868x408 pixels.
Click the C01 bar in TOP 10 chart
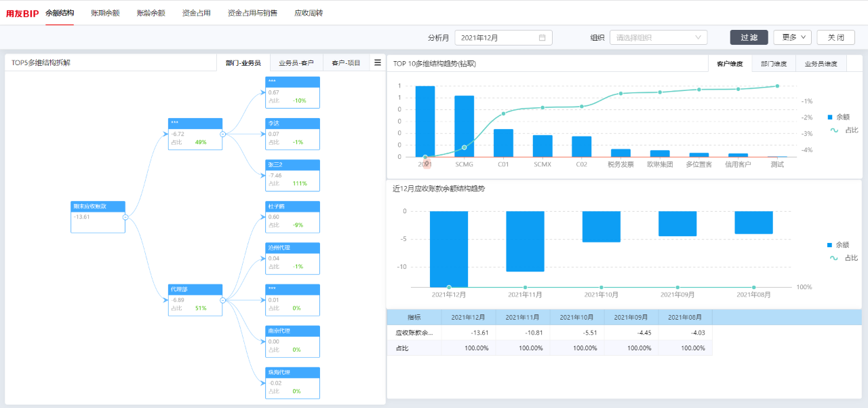click(503, 143)
